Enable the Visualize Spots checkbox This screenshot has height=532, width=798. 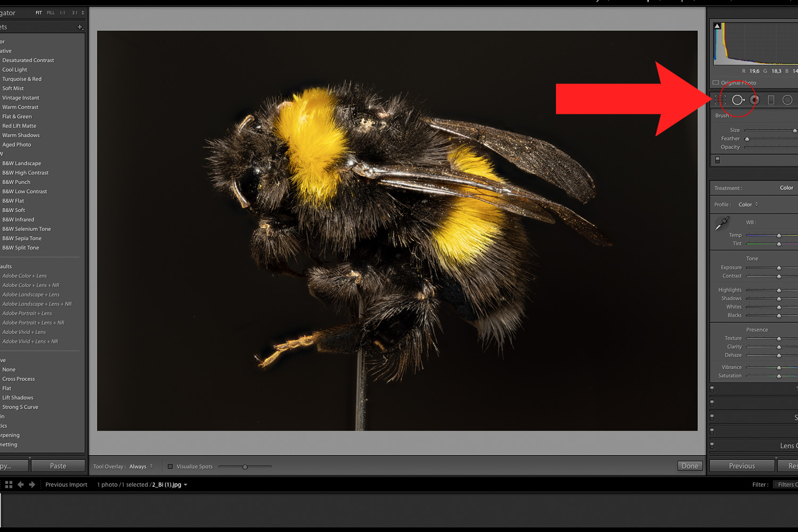(x=169, y=466)
